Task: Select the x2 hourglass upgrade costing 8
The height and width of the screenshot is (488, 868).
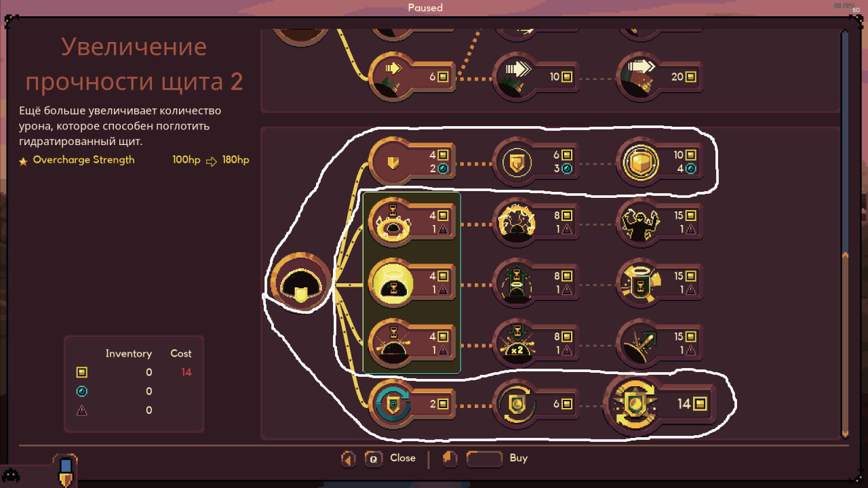Action: pos(536,343)
